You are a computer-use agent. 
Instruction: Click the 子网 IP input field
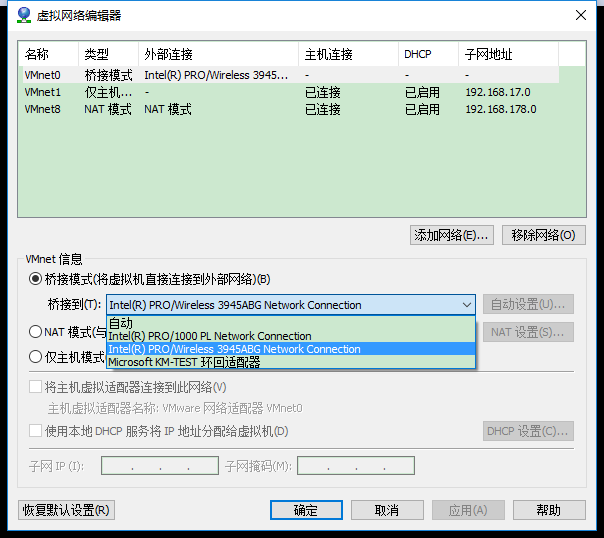160,466
